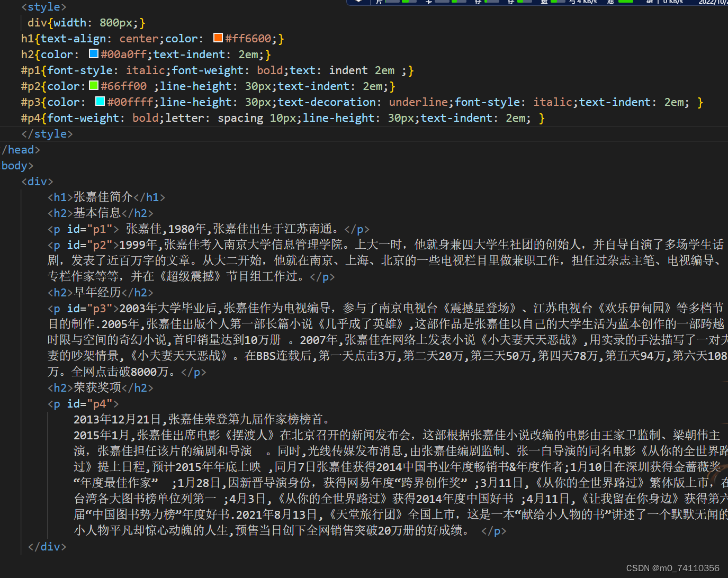Viewport: 728px width, 578px height.
Task: Click the h2 heading text 荣获奖项
Action: 97,387
